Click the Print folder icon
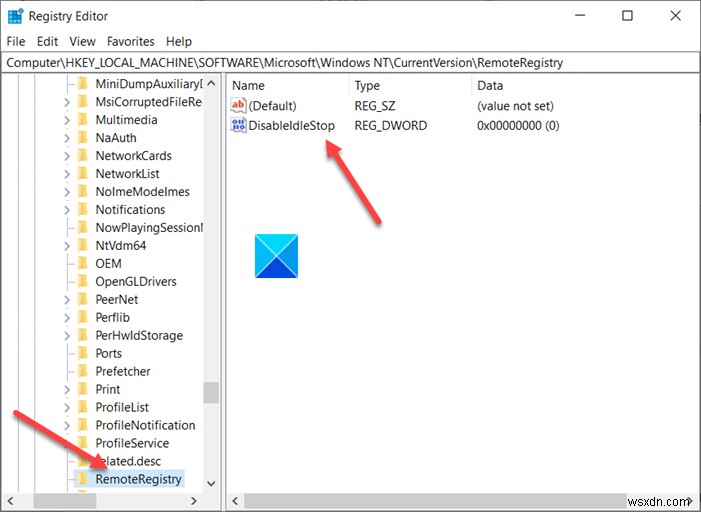This screenshot has width=701, height=512. tap(82, 389)
